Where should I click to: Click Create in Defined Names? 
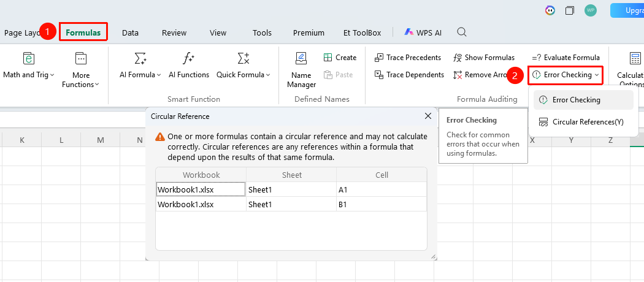(x=340, y=58)
